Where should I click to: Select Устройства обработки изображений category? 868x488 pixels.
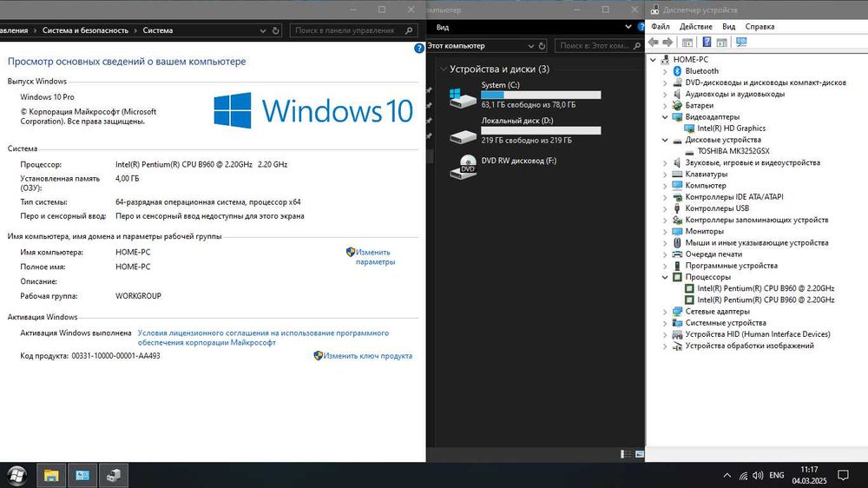click(x=750, y=346)
